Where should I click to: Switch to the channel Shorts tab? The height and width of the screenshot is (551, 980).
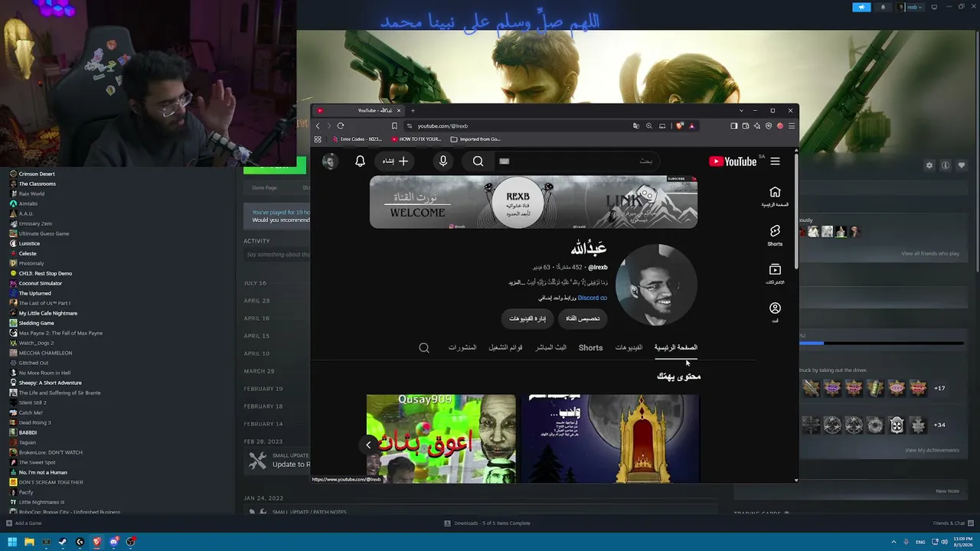590,347
